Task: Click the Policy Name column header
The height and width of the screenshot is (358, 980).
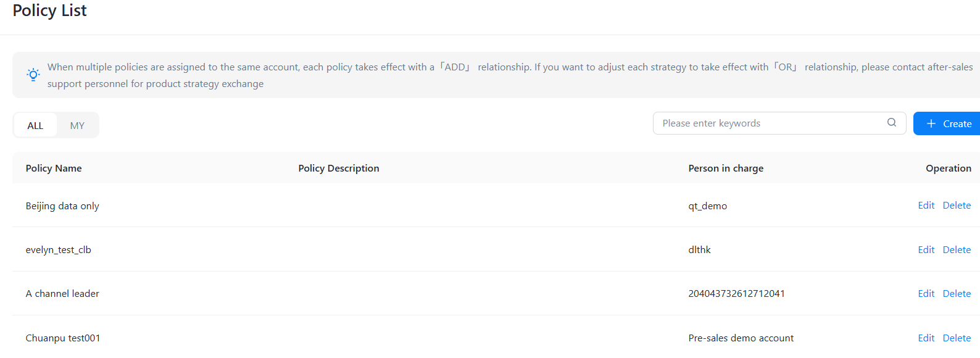Action: point(54,169)
